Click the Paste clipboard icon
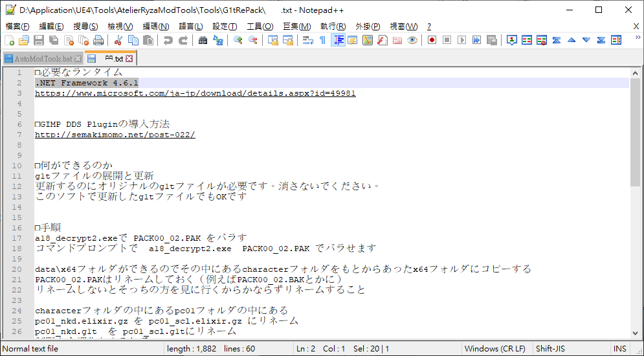Screen dimensions: 644x356 coord(148,40)
